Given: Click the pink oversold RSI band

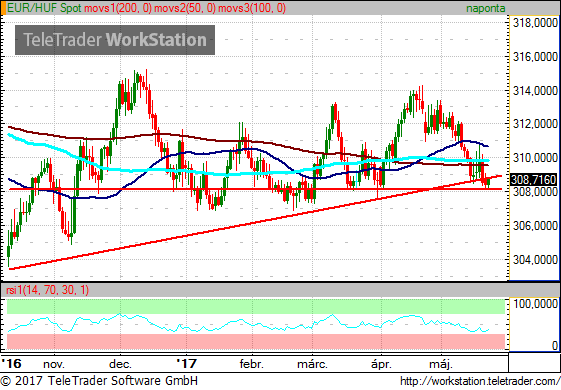Looking at the screenshot, I should coord(256,341).
